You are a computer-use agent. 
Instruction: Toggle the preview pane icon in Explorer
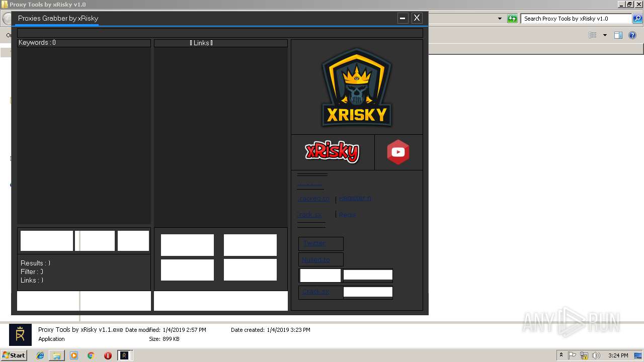tap(618, 35)
